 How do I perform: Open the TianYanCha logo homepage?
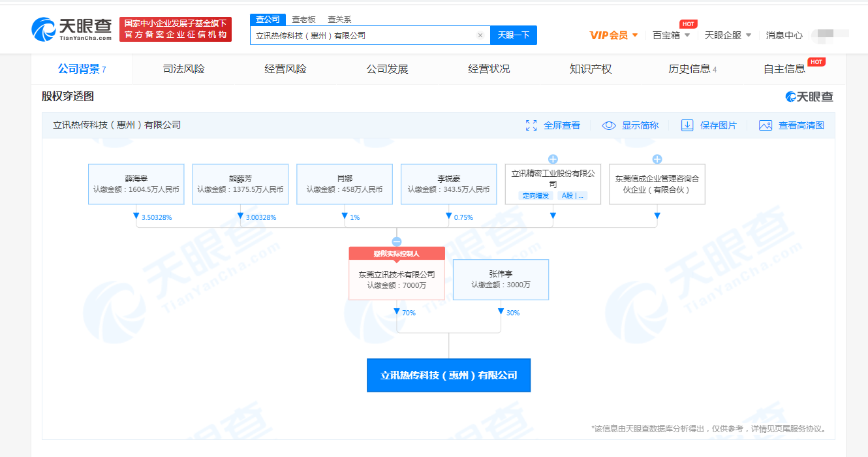pyautogui.click(x=72, y=29)
